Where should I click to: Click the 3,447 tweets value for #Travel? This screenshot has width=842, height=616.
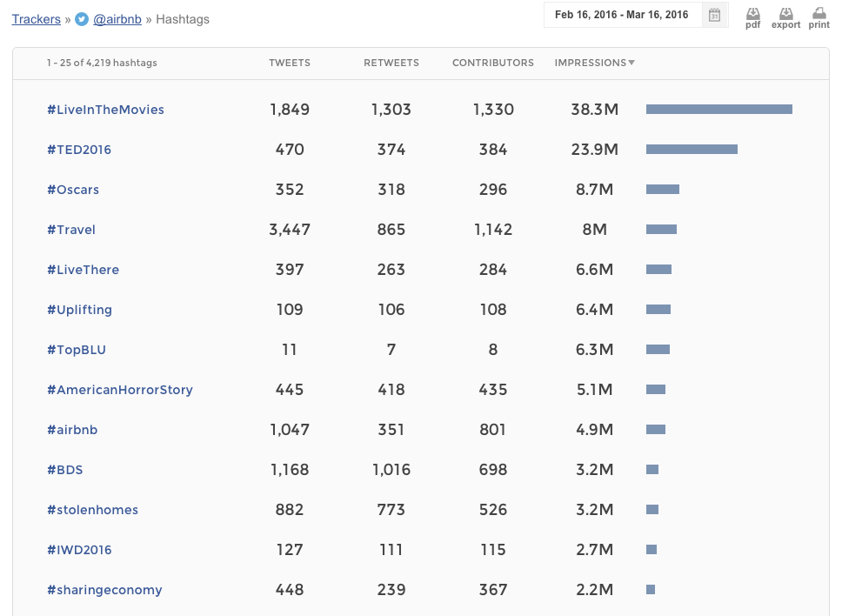290,230
